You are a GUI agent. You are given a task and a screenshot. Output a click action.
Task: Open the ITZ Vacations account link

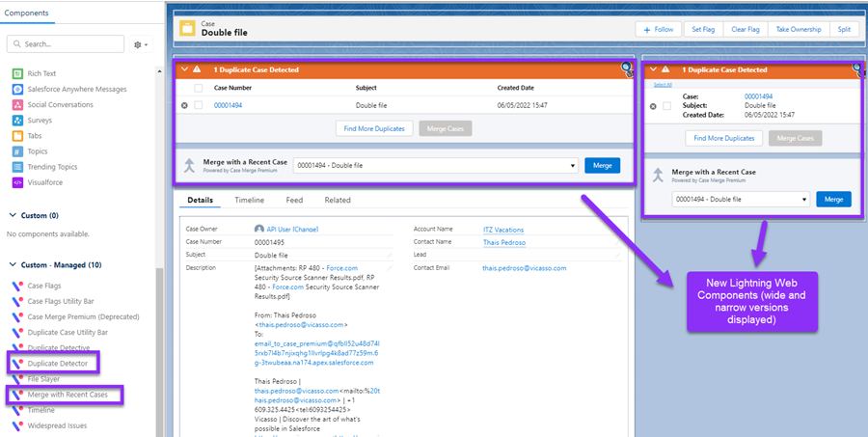tap(503, 230)
